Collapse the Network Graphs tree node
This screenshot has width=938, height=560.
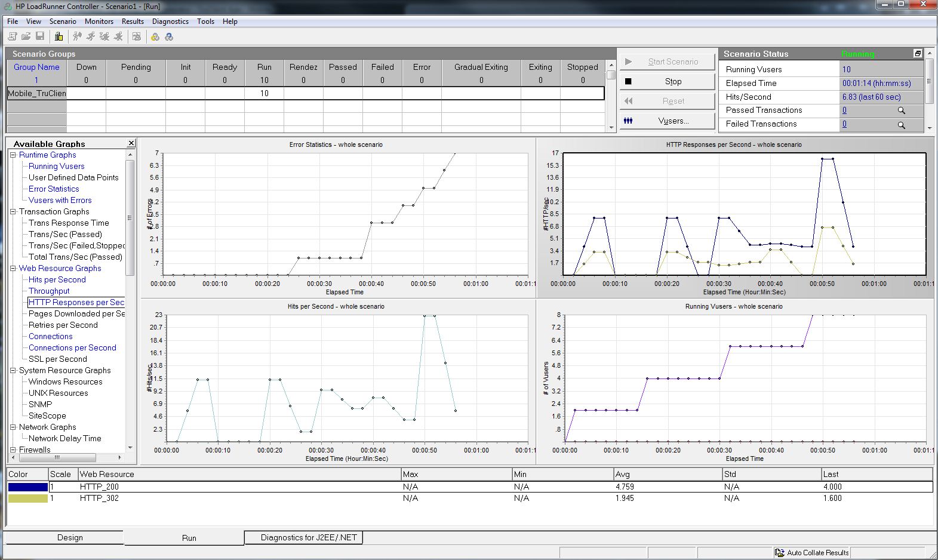click(x=13, y=427)
